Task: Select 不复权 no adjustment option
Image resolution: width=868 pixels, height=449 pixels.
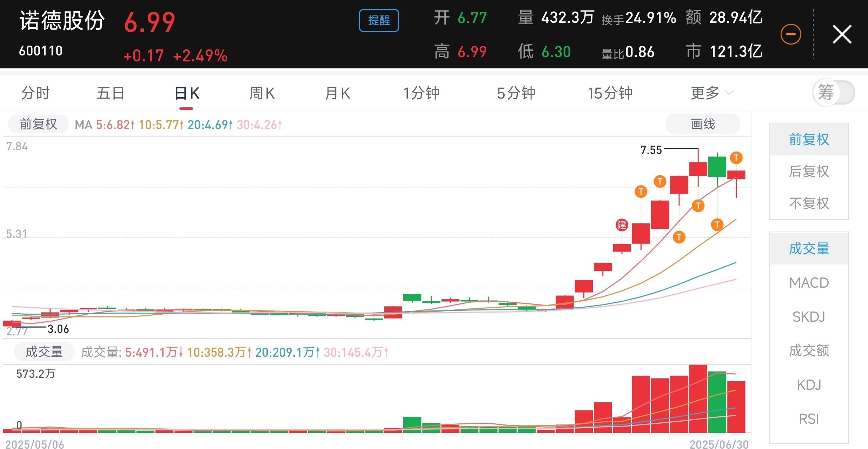Action: tap(809, 203)
